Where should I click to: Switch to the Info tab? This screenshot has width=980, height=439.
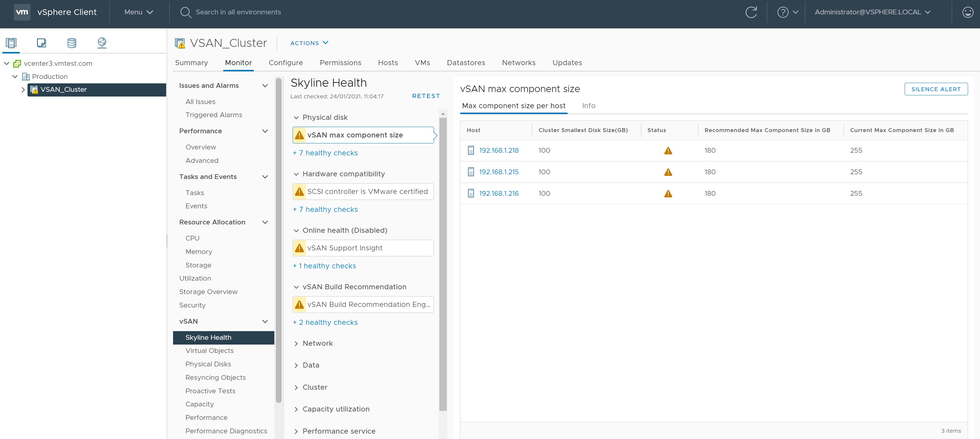coord(588,106)
